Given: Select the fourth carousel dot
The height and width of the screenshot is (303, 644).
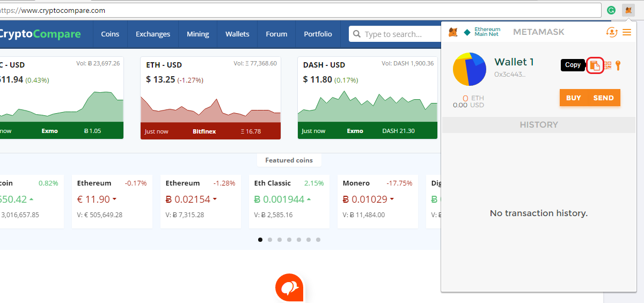Looking at the screenshot, I should click(289, 240).
